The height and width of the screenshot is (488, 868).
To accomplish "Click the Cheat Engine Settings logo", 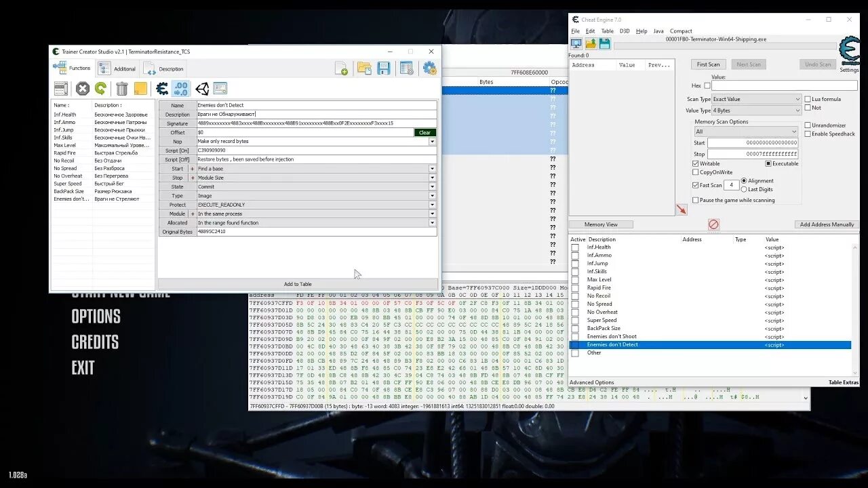I will [848, 52].
